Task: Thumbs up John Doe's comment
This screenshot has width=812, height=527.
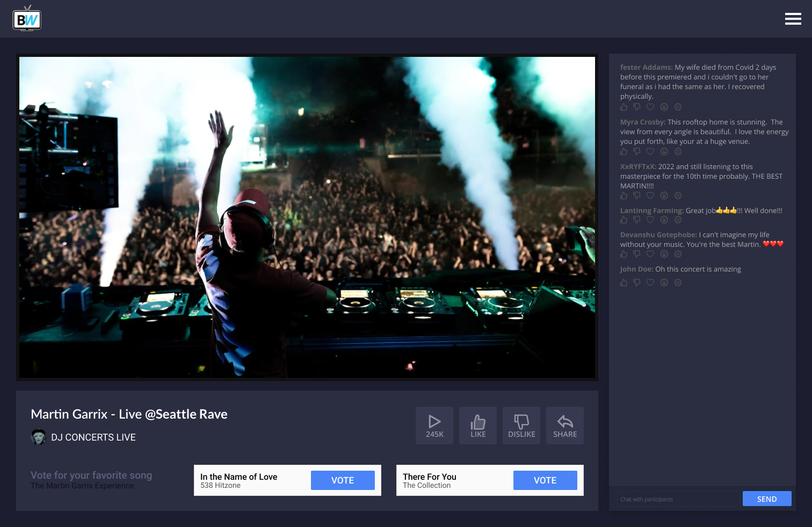Action: pyautogui.click(x=624, y=282)
